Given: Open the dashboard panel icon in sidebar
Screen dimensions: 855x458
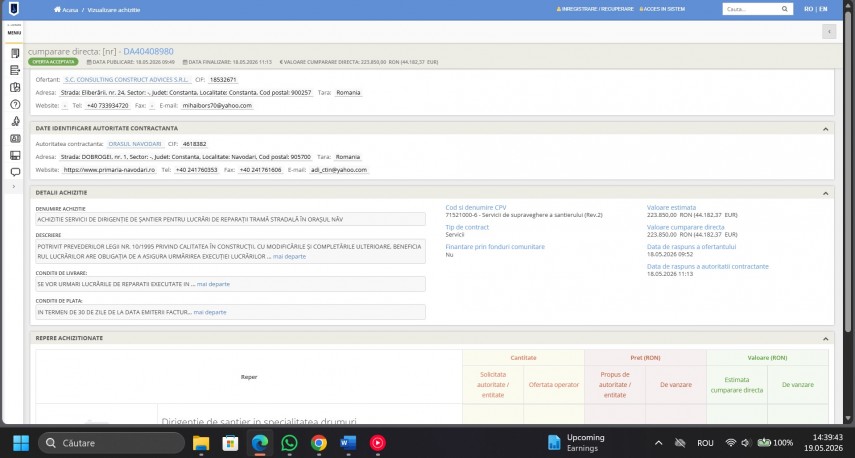Looking at the screenshot, I should [x=15, y=155].
